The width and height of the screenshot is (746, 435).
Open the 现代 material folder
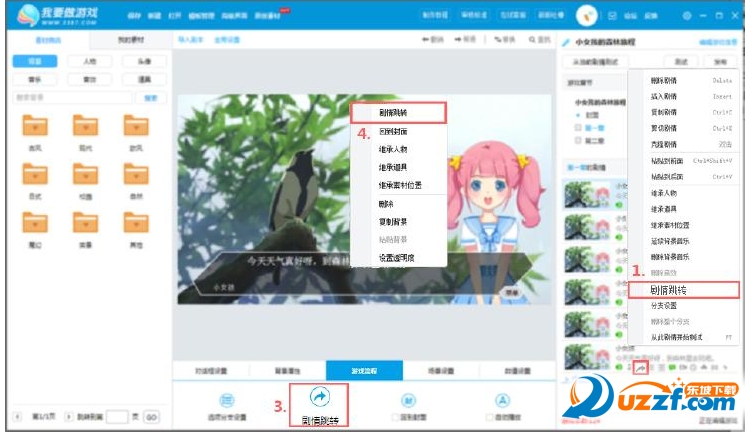pos(85,126)
